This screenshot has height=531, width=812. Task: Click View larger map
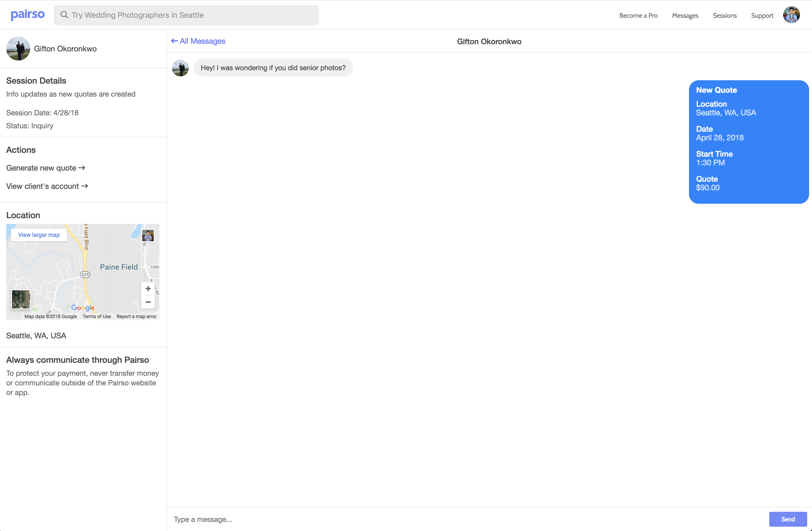(x=39, y=235)
